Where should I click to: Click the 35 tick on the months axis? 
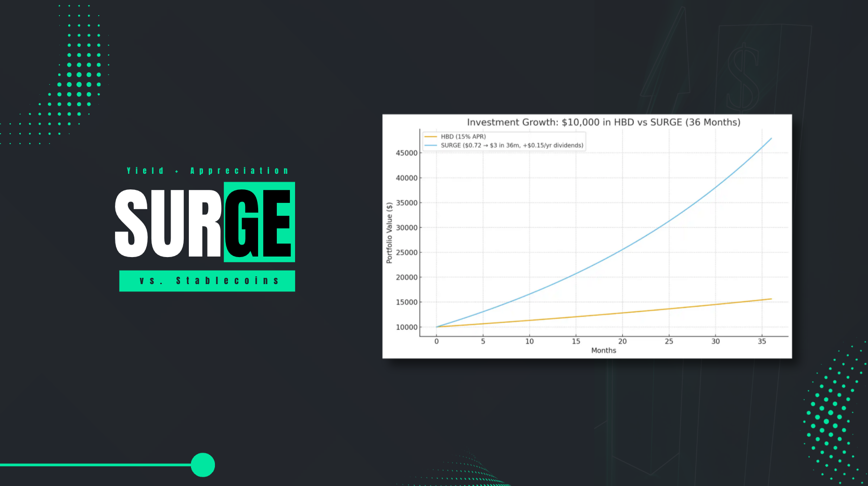tap(762, 341)
